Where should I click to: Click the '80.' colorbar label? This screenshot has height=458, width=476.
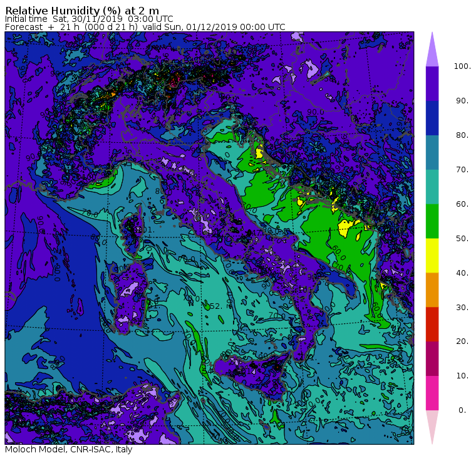(x=462, y=135)
